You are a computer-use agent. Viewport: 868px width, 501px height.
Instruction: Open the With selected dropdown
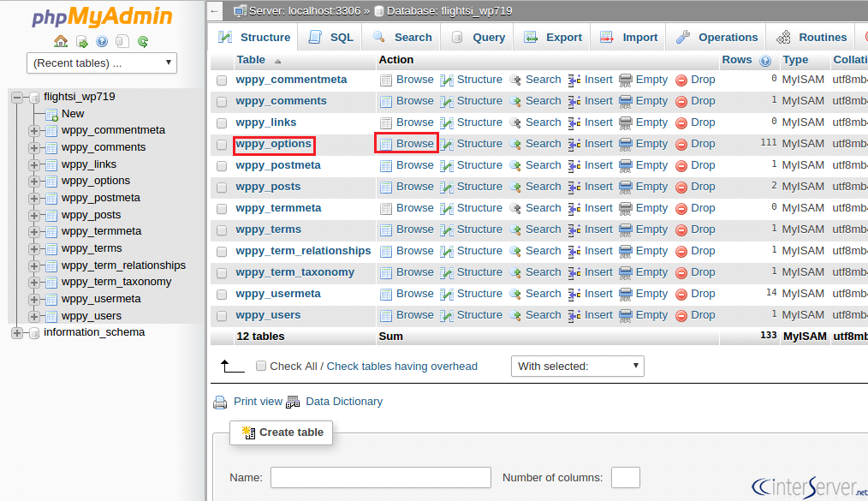(577, 366)
